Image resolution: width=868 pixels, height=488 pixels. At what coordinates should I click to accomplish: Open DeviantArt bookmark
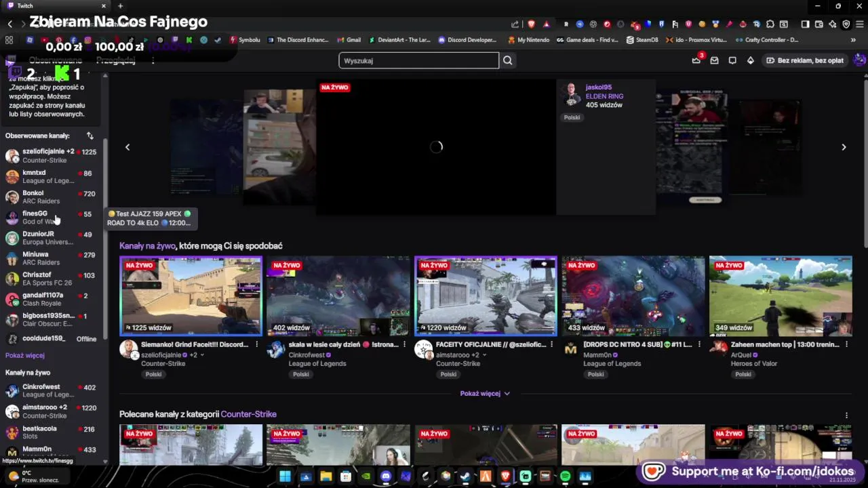coord(399,40)
